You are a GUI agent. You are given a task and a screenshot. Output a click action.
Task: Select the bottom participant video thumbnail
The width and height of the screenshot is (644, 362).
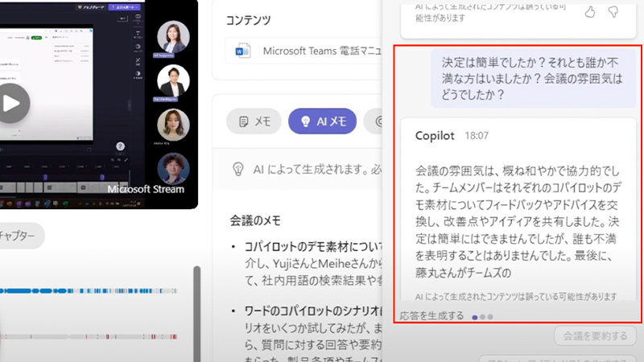click(175, 170)
